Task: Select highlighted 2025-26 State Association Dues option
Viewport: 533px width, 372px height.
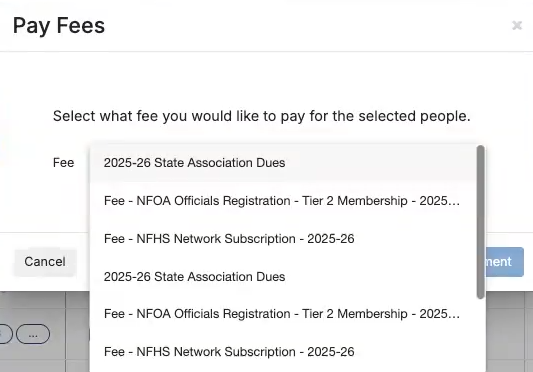Action: tap(283, 163)
